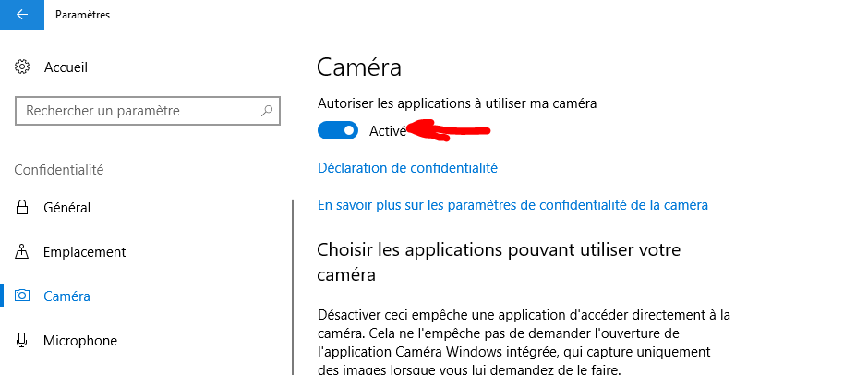This screenshot has height=375, width=868.
Task: Click the vertical sidebar scrollbar line
Action: [293, 287]
